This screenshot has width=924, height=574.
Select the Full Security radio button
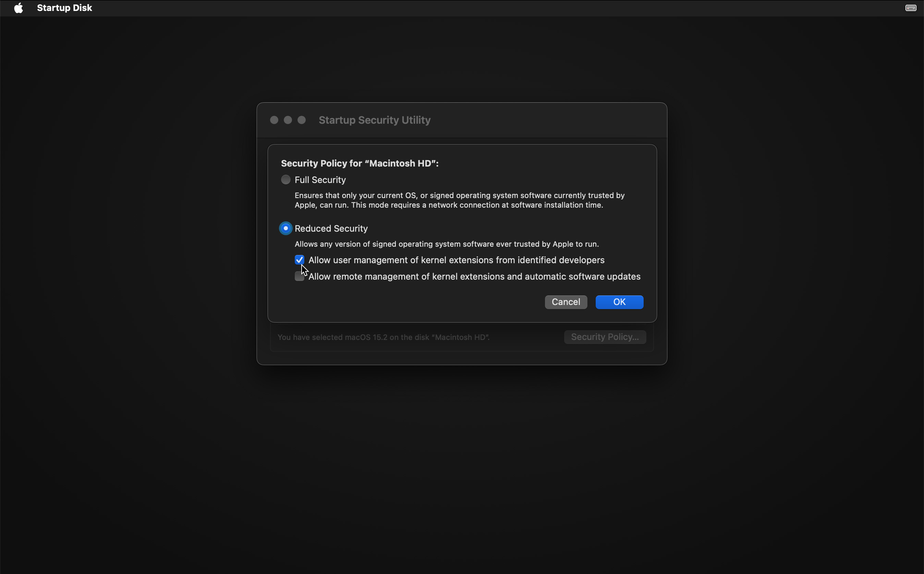[285, 180]
